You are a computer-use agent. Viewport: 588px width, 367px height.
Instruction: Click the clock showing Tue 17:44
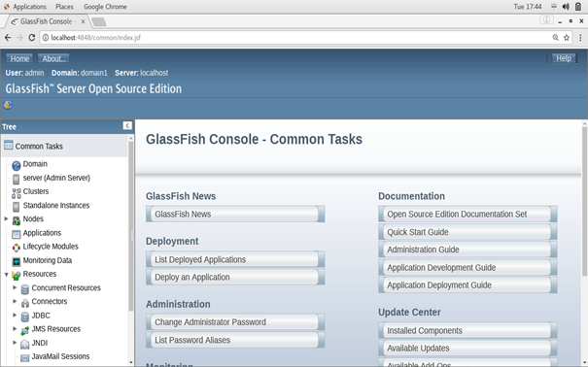click(527, 7)
